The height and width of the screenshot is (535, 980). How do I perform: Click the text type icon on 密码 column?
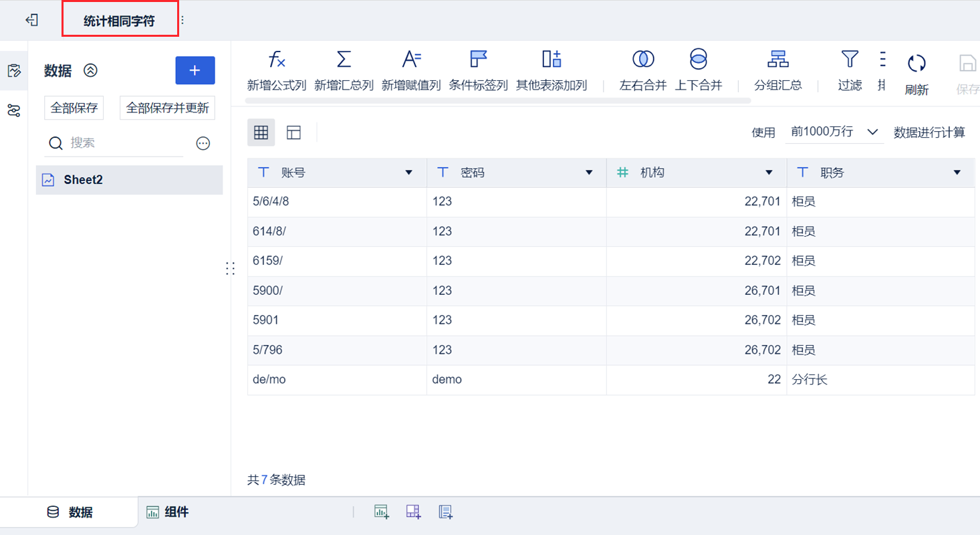coord(443,173)
